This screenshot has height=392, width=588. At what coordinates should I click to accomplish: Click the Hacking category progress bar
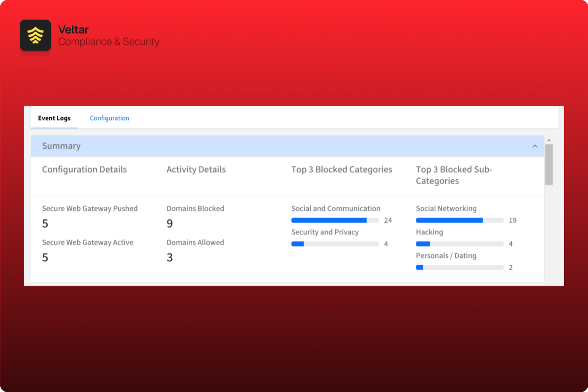tap(460, 243)
